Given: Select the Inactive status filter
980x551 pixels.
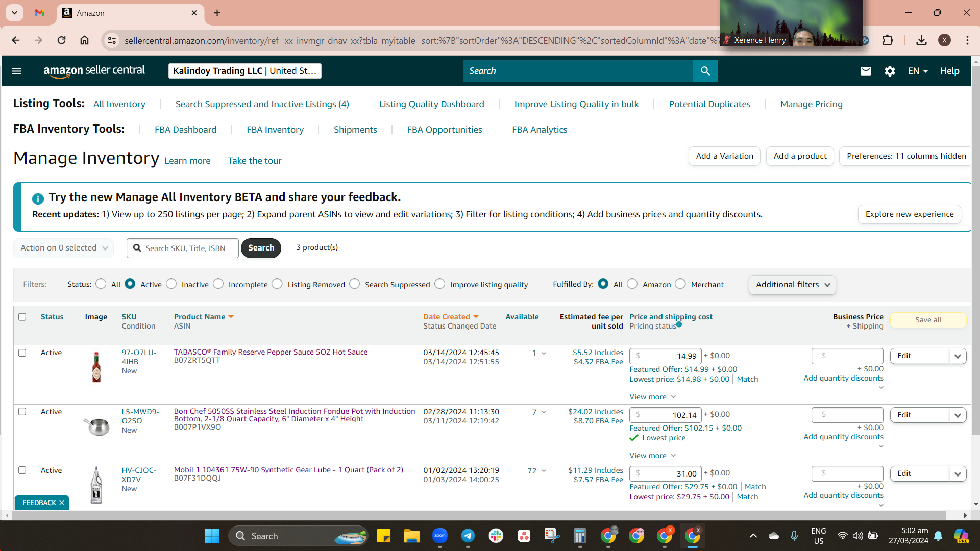Looking at the screenshot, I should click(171, 284).
